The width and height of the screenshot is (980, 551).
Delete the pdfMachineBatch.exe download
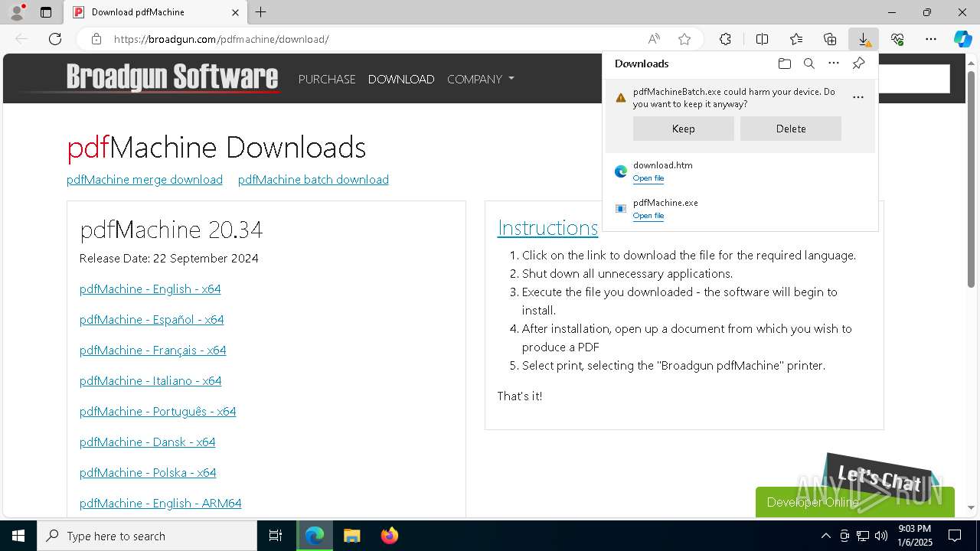[x=791, y=129]
